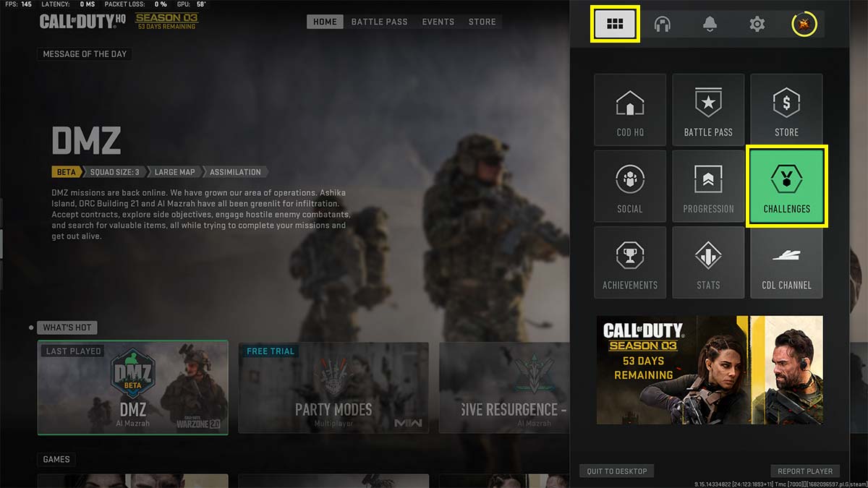Select the CoD HQ home icon
868x488 pixels.
pyautogui.click(x=630, y=109)
